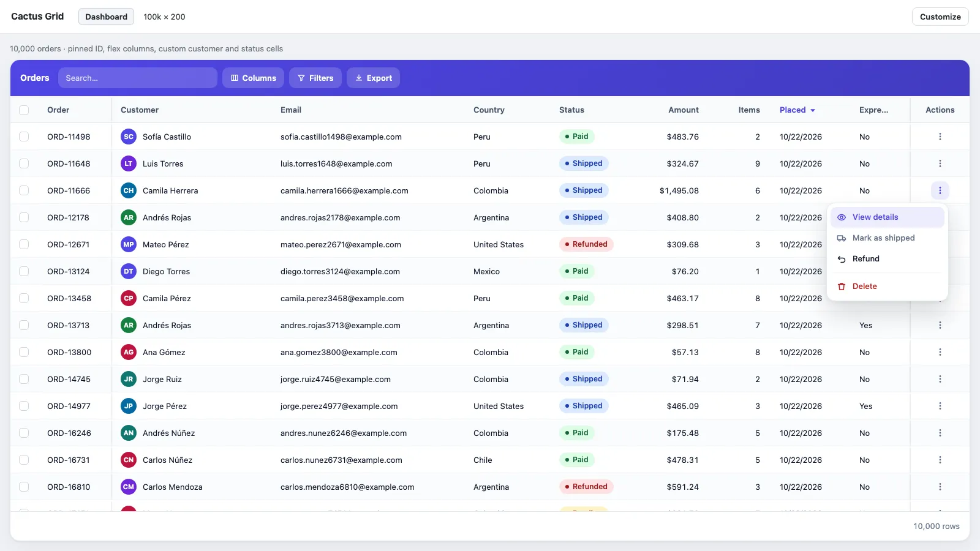Select Delete from the context menu
This screenshot has height=551, width=980.
[x=887, y=287]
